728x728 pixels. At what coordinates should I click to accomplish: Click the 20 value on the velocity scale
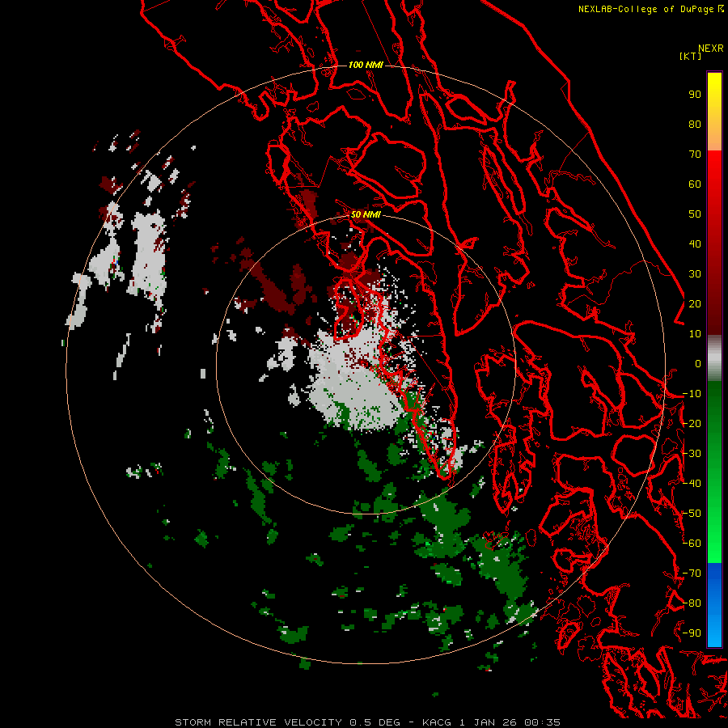point(695,303)
